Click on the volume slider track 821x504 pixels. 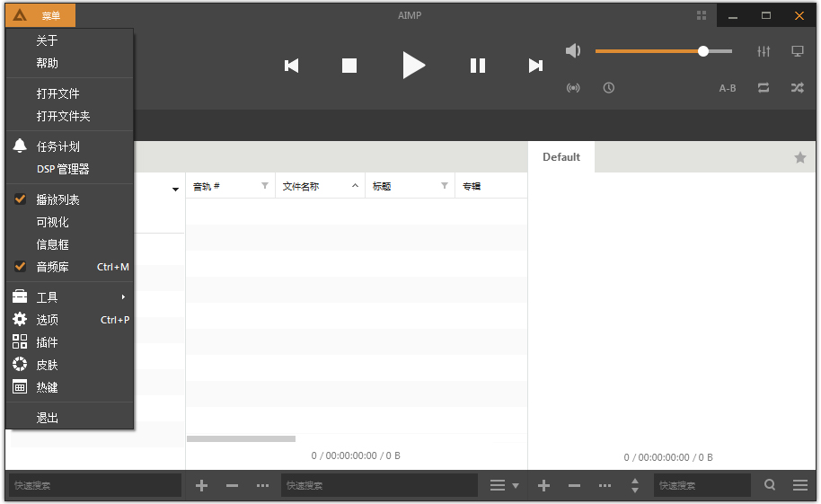(647, 51)
